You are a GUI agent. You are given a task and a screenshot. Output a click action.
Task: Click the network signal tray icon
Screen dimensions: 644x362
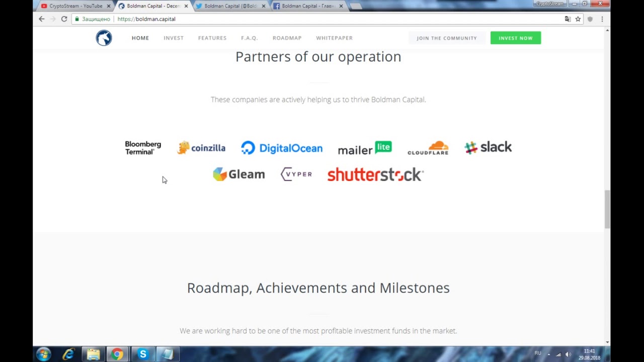[558, 354]
